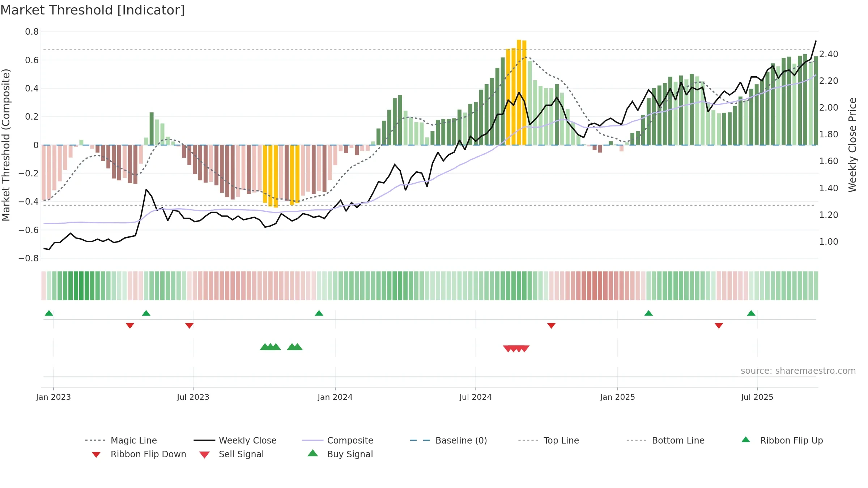
Task: Click the green triangle icon beside Buy Signal
Action: click(313, 453)
